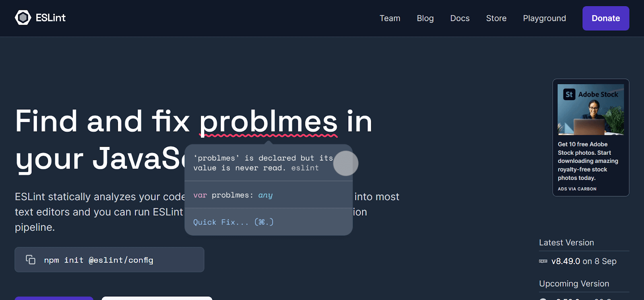The image size is (644, 300).
Task: Go to the Blog
Action: click(425, 18)
